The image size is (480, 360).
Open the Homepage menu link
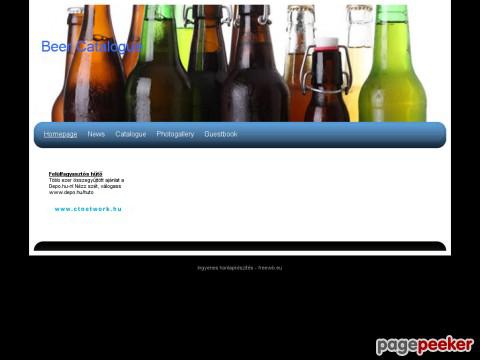[60, 134]
